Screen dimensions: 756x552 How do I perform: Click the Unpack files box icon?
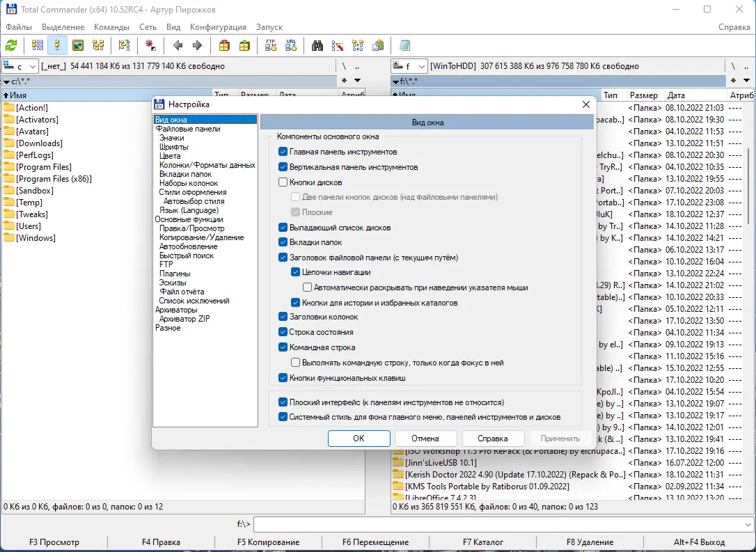pyautogui.click(x=244, y=46)
